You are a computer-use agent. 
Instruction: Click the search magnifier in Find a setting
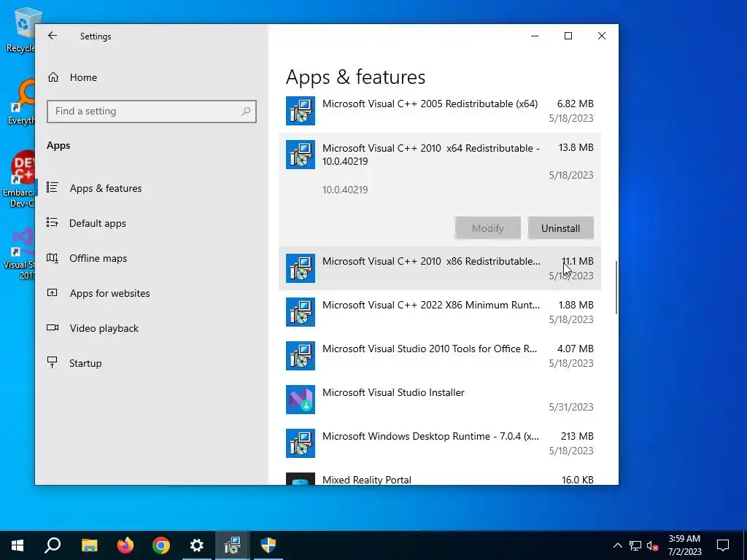click(246, 112)
